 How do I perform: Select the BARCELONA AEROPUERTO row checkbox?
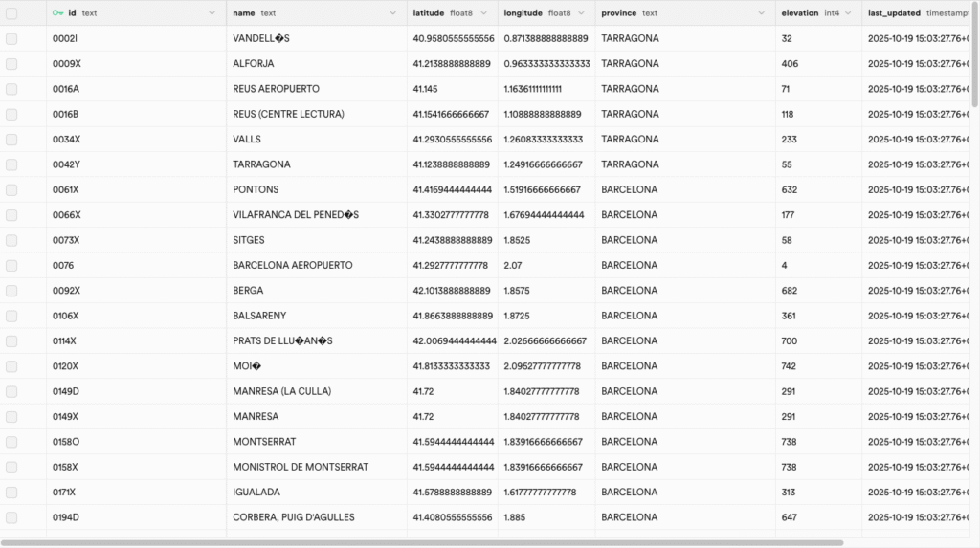pyautogui.click(x=11, y=266)
